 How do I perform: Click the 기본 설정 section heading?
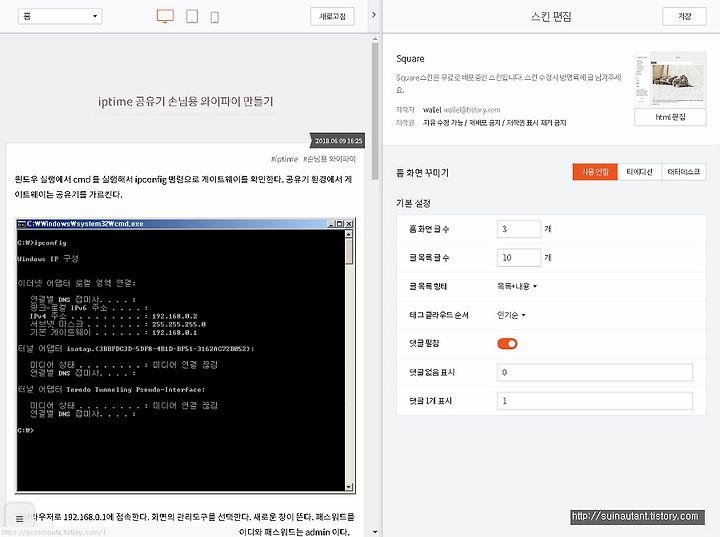[413, 203]
